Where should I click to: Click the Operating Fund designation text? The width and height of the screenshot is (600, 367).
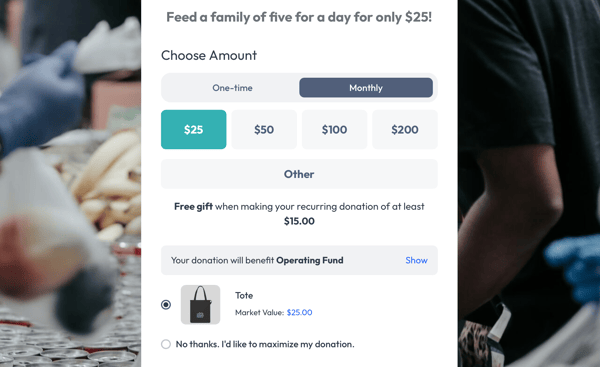[x=310, y=260]
